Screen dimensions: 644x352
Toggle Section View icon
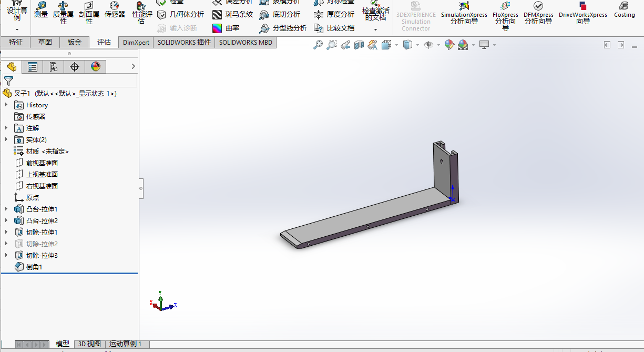pos(359,45)
